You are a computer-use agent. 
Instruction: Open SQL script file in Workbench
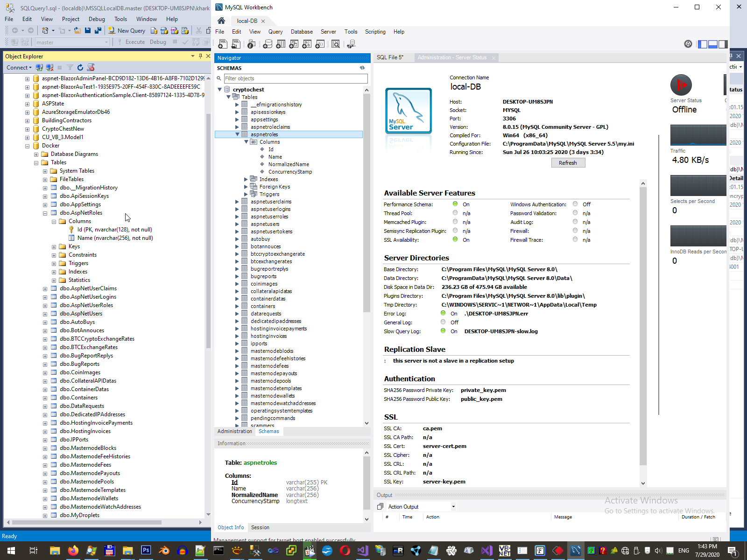click(236, 44)
